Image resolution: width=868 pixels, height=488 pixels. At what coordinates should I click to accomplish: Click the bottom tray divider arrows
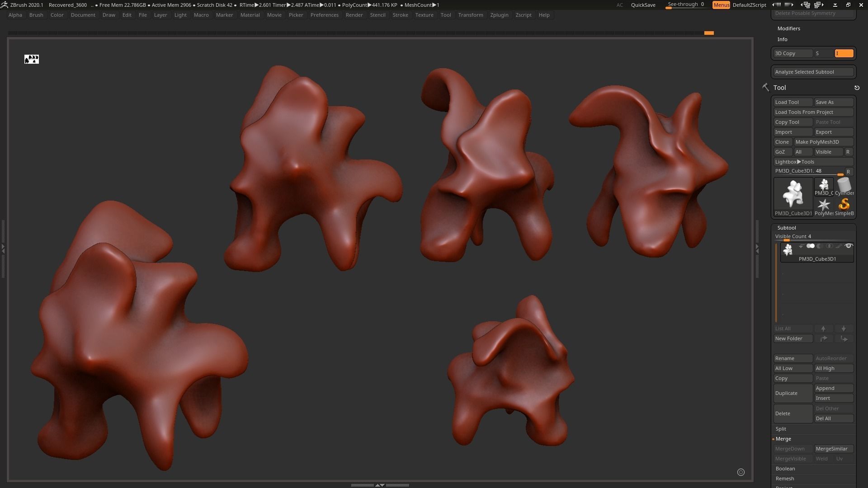pyautogui.click(x=380, y=485)
